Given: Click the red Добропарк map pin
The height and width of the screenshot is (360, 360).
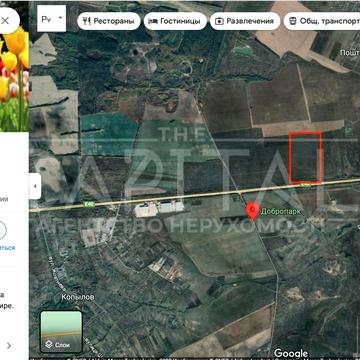Looking at the screenshot, I should pyautogui.click(x=253, y=212).
